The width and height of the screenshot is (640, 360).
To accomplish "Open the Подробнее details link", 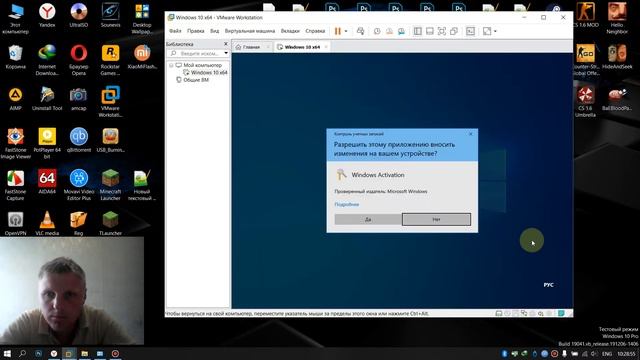I will click(x=347, y=204).
